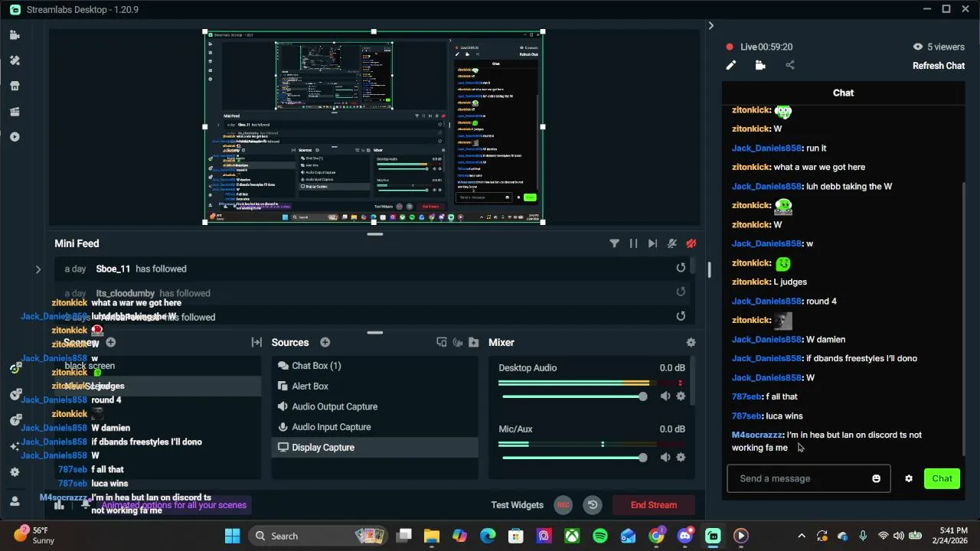Open Spotify from the taskbar
This screenshot has width=980, height=551.
coord(600,536)
